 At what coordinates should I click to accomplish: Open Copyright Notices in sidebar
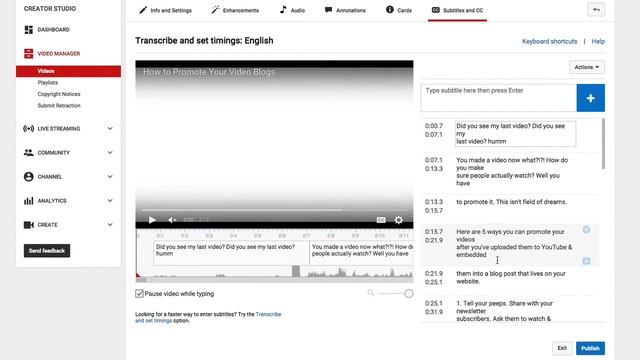59,94
